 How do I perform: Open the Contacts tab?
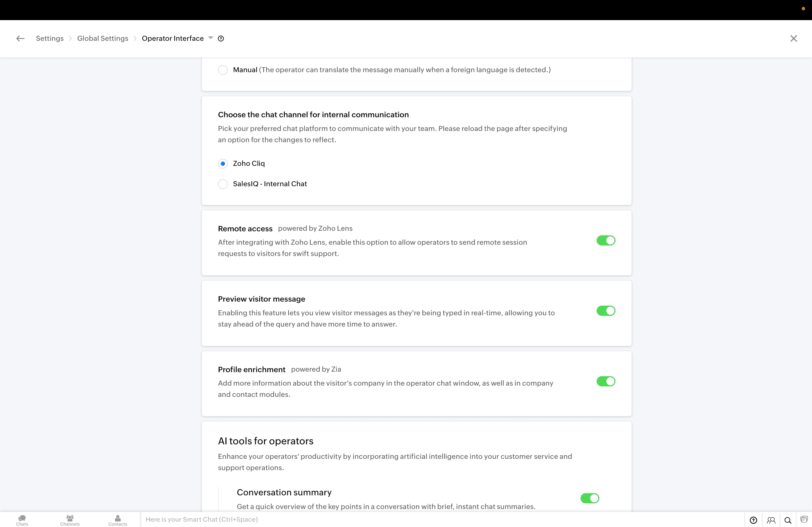[x=118, y=520]
